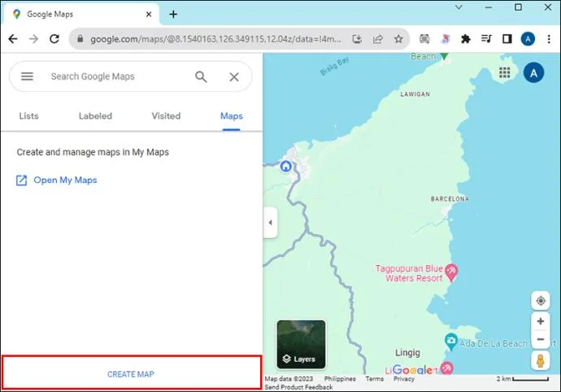Click the browser Back arrow
The height and width of the screenshot is (392, 561).
(x=13, y=39)
